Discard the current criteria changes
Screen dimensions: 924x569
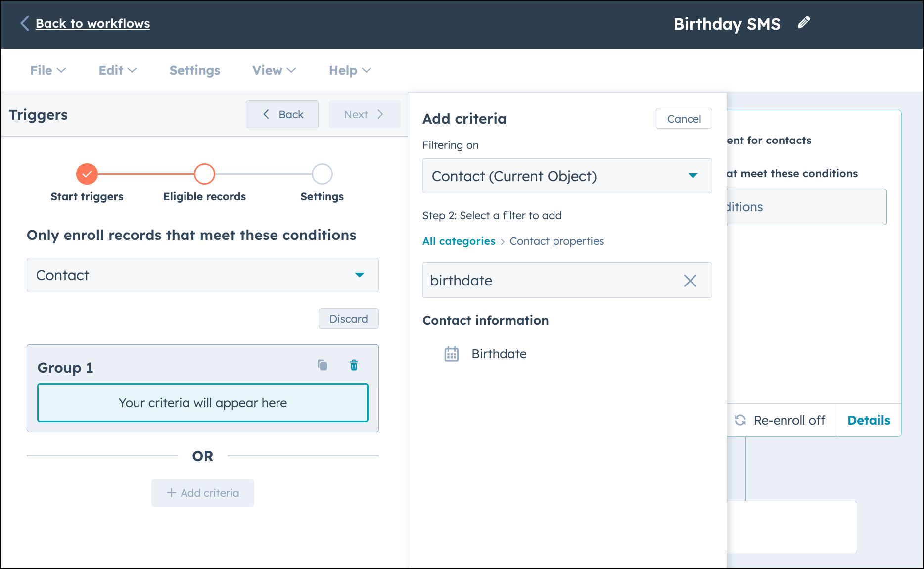point(349,319)
